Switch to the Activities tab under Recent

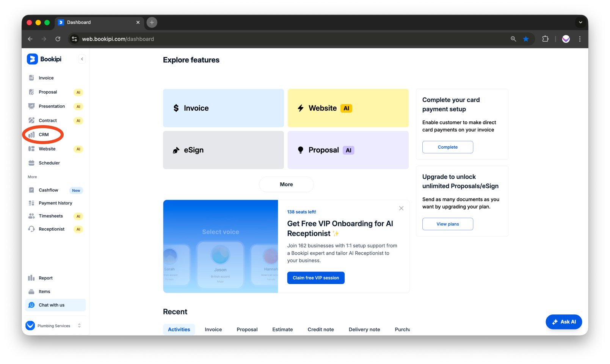(x=179, y=329)
